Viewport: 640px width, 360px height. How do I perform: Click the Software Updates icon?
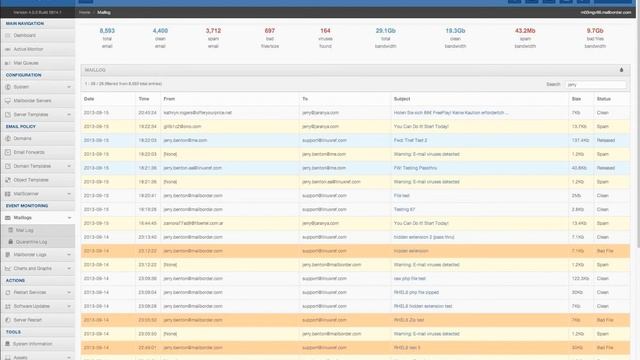tap(8, 307)
